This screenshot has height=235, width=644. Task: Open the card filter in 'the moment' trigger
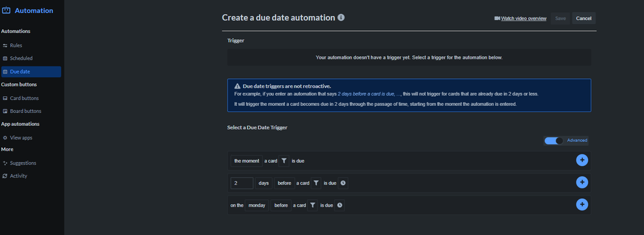pos(284,161)
